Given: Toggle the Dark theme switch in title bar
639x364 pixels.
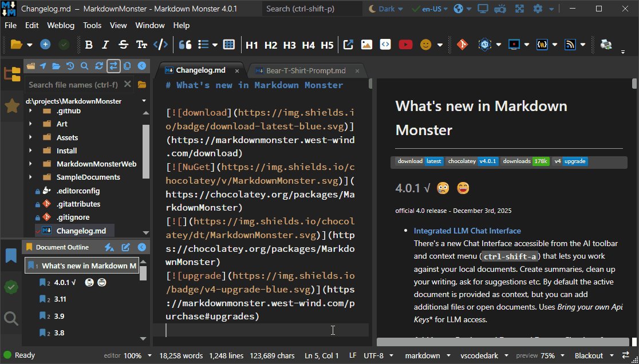Looking at the screenshot, I should click(x=386, y=9).
